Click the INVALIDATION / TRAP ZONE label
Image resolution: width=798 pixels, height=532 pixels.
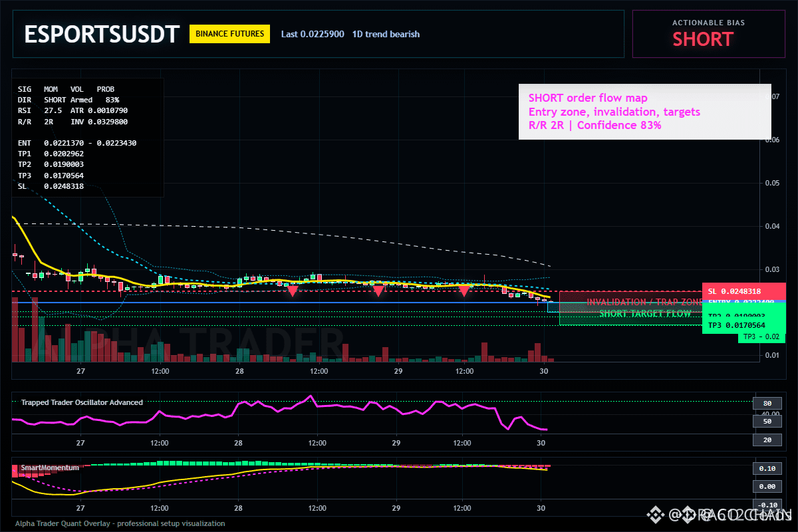(x=644, y=302)
